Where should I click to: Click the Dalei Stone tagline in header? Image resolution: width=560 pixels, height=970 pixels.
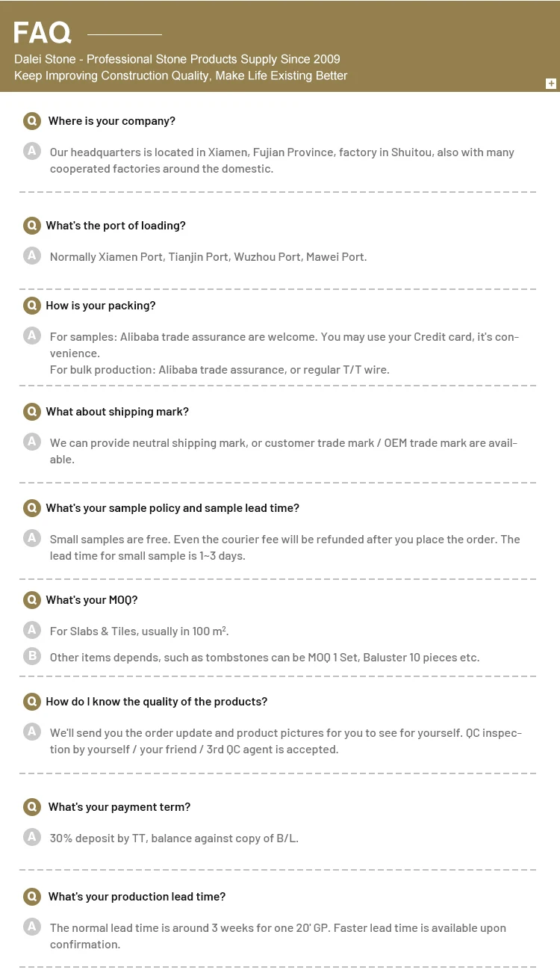177,60
